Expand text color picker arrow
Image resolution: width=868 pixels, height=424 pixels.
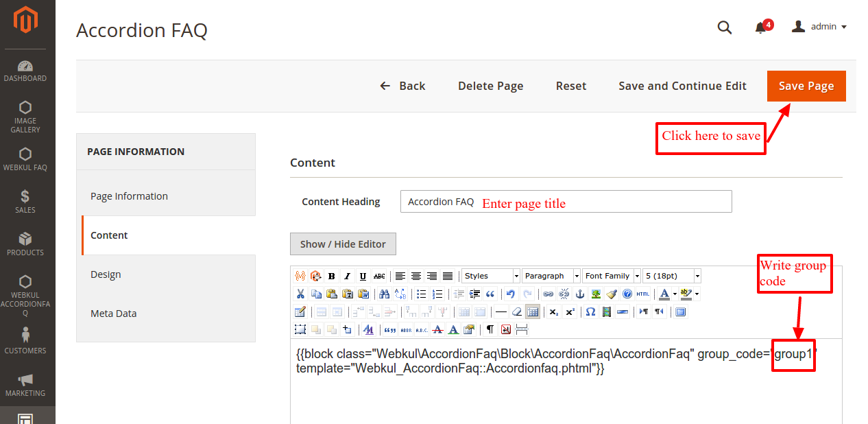click(675, 294)
